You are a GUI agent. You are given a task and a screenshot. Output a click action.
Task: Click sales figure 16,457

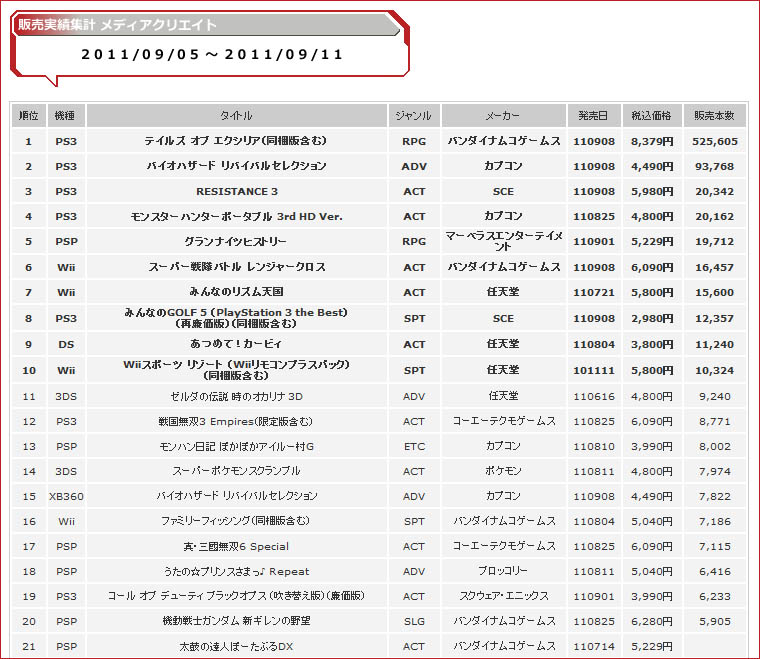[x=714, y=267]
